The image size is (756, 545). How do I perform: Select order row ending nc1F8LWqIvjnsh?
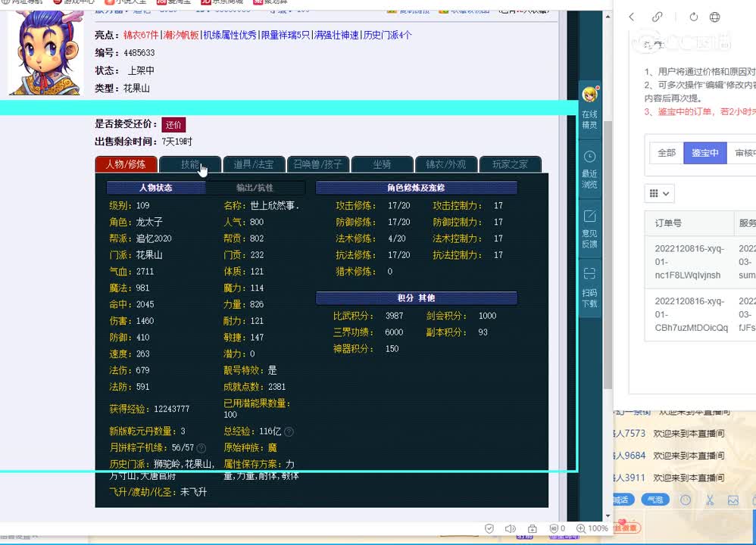700,262
